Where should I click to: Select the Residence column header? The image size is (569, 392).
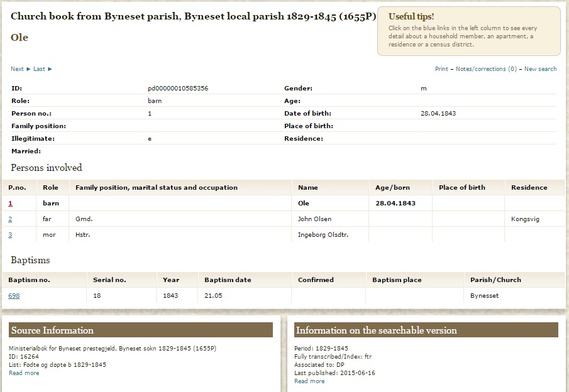529,188
